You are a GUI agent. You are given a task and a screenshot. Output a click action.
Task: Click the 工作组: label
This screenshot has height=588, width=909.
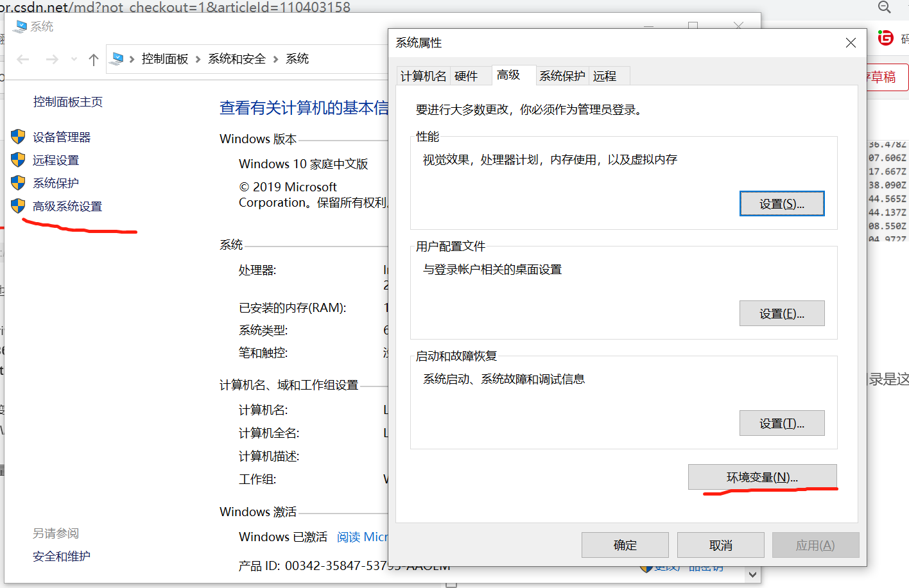tap(257, 480)
